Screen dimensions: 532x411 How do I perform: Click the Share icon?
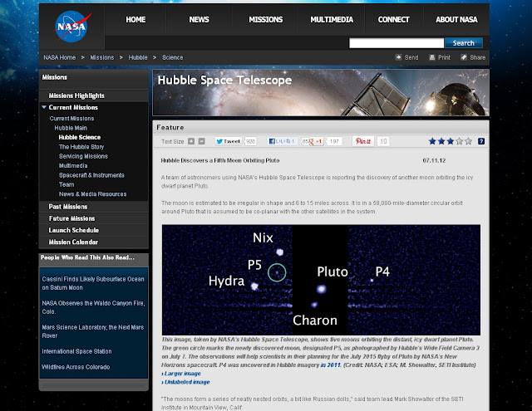tap(464, 57)
